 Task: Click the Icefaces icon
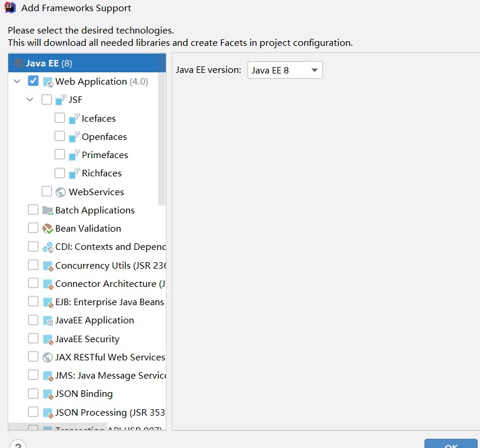74,118
